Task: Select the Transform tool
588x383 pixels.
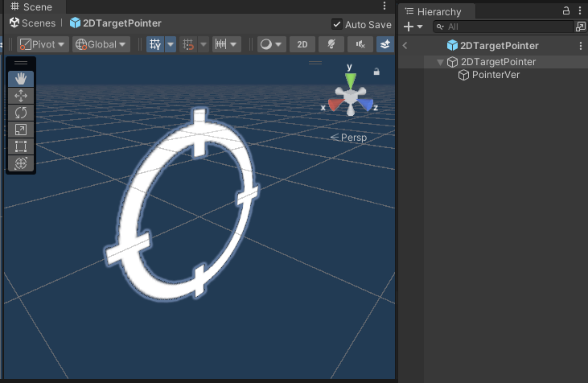Action: point(21,163)
